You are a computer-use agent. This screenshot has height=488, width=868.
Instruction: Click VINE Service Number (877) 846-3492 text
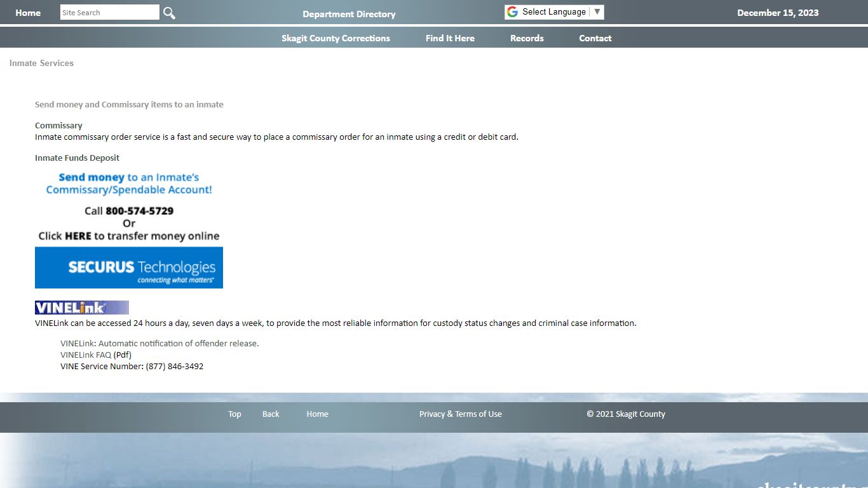(132, 366)
